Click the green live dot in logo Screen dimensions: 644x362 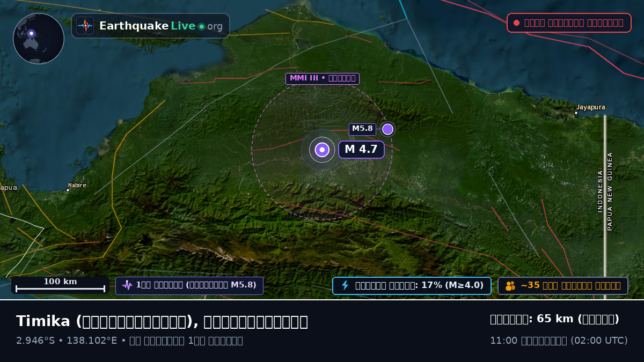coord(201,26)
